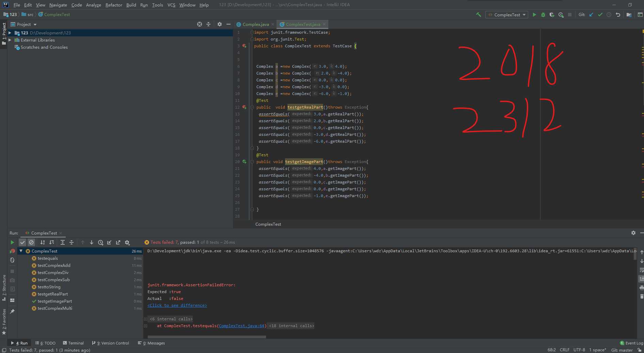Collapse the ComplexTest results tree node
The height and width of the screenshot is (353, 644).
pos(21,251)
